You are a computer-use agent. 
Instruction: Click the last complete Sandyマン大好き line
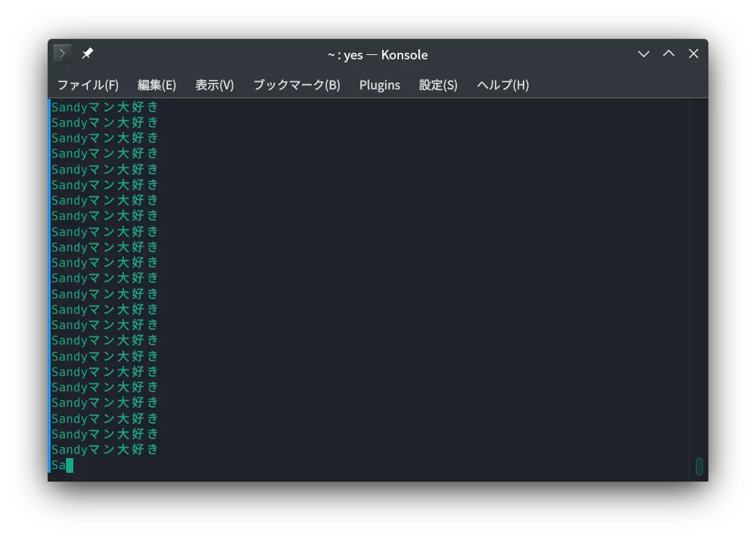click(x=105, y=449)
